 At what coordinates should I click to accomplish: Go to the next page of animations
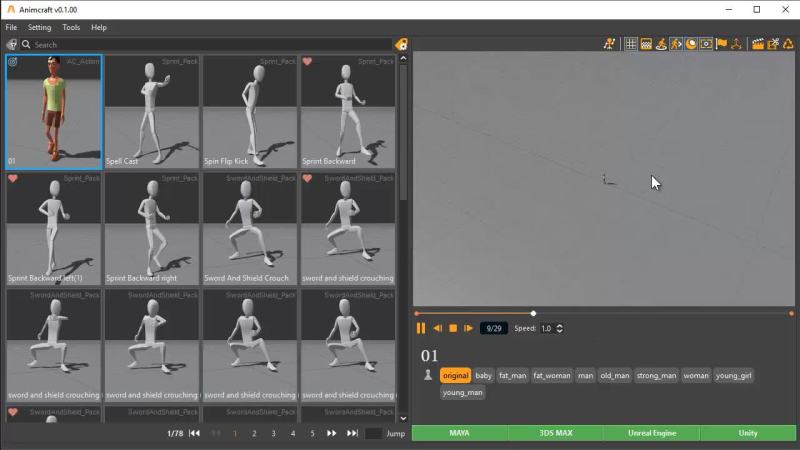click(331, 433)
